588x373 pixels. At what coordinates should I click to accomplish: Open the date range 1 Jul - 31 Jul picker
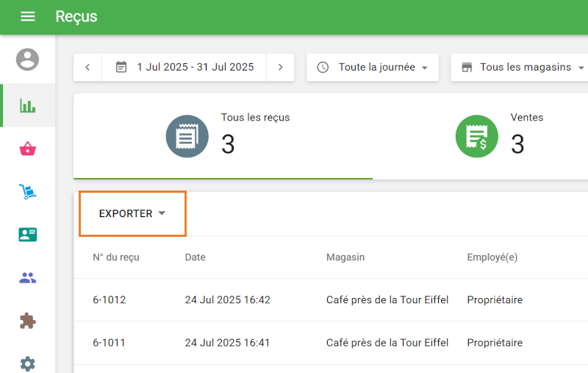(184, 67)
